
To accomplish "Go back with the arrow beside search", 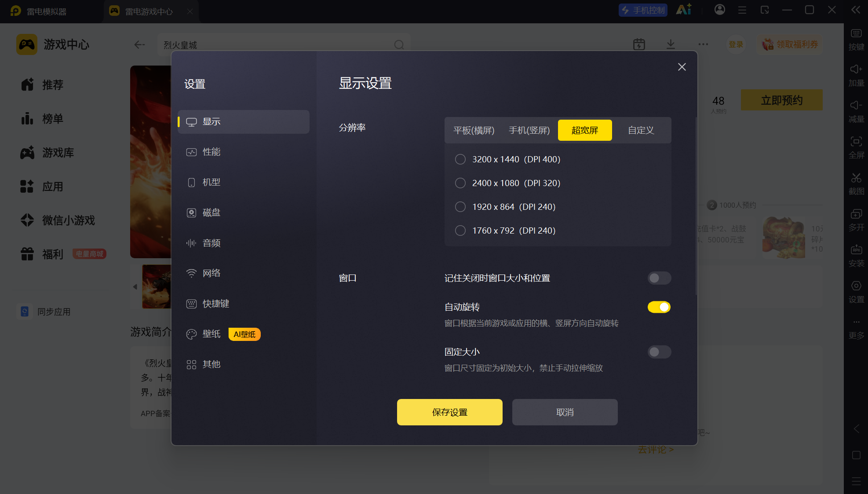I will coord(139,44).
